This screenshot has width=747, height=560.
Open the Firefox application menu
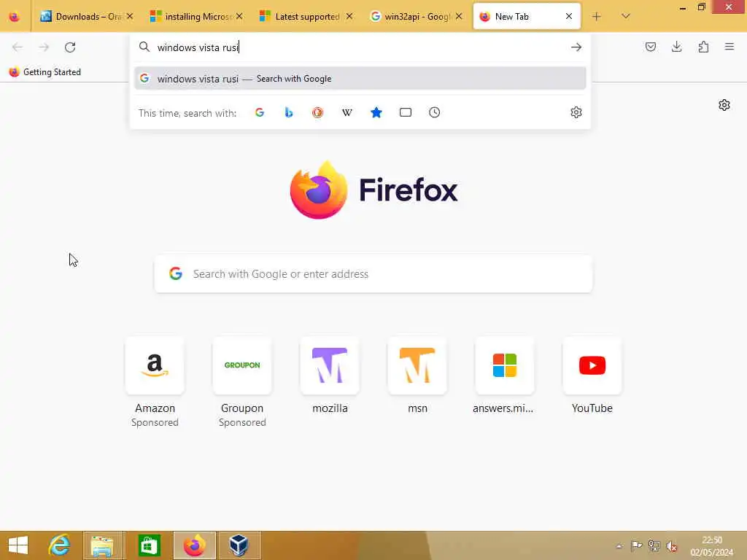[x=729, y=47]
